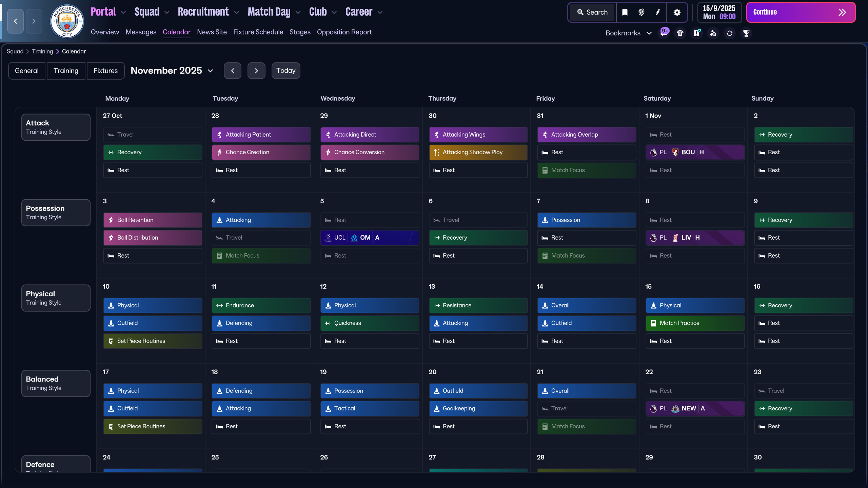Select the Attacking Wings session on 30 October
Viewport: 868px width, 488px height.
[478, 135]
